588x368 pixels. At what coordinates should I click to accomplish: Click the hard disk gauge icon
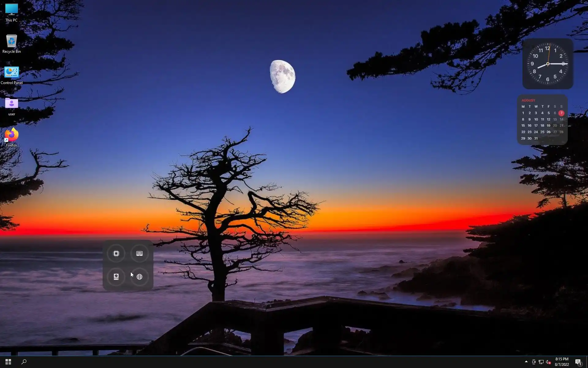[x=116, y=277]
